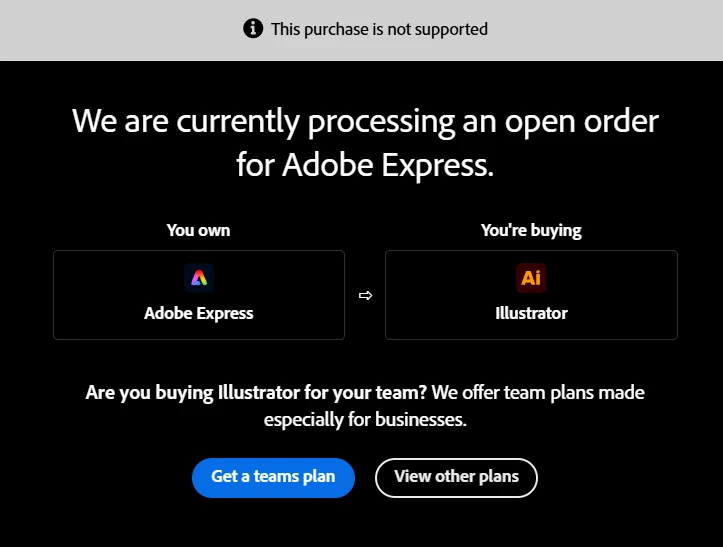Select the View other plans button

pos(456,478)
